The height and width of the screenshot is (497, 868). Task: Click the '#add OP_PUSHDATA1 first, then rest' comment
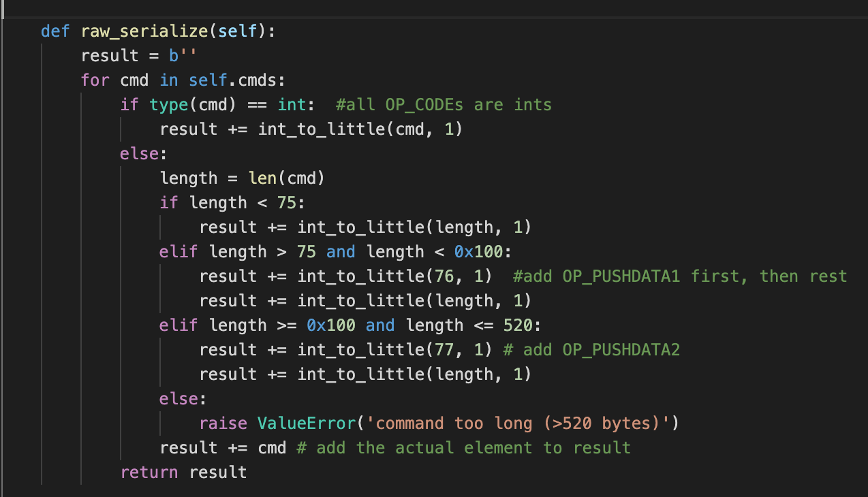pyautogui.click(x=680, y=276)
